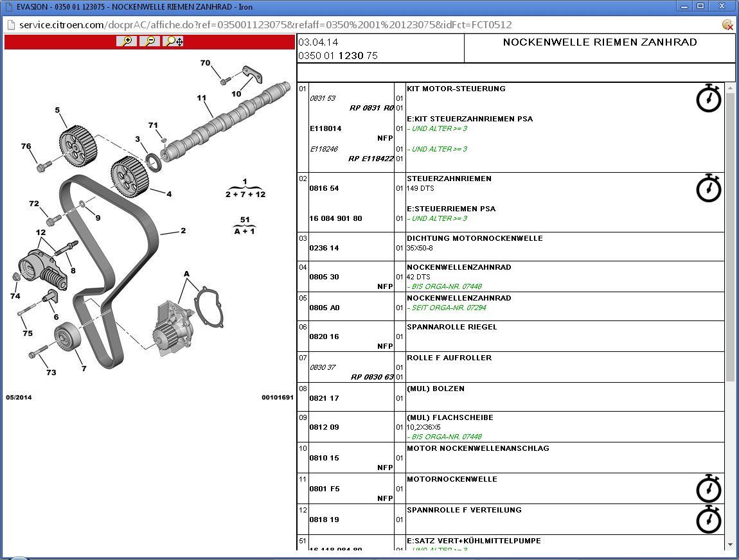739x560 pixels.
Task: Select part number 0830 37
Action: [323, 367]
